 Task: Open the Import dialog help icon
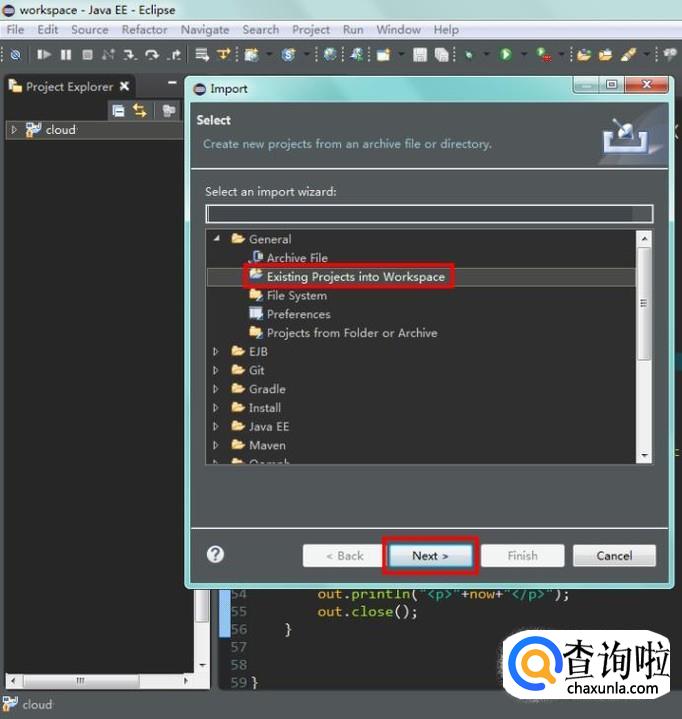215,554
